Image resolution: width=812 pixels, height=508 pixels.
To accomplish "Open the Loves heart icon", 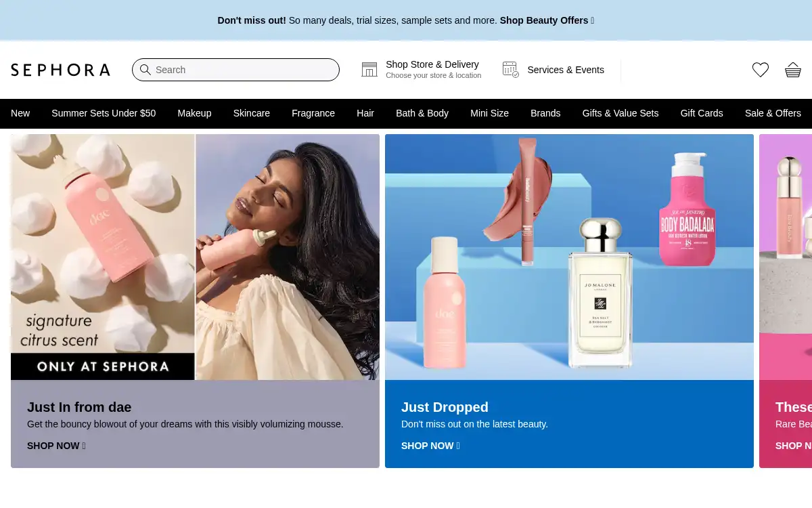I will 761,70.
